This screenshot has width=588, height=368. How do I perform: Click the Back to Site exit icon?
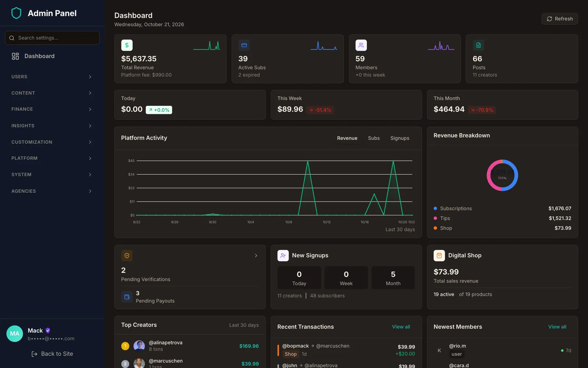(35, 354)
